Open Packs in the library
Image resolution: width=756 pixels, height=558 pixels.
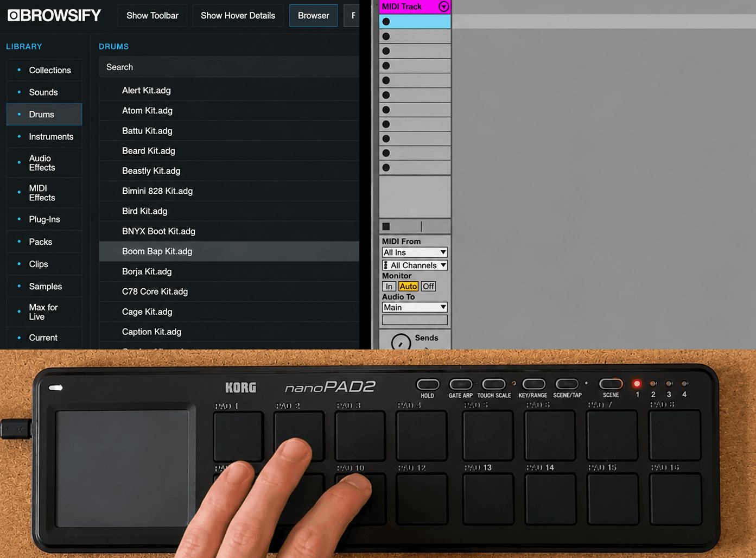pyautogui.click(x=45, y=242)
